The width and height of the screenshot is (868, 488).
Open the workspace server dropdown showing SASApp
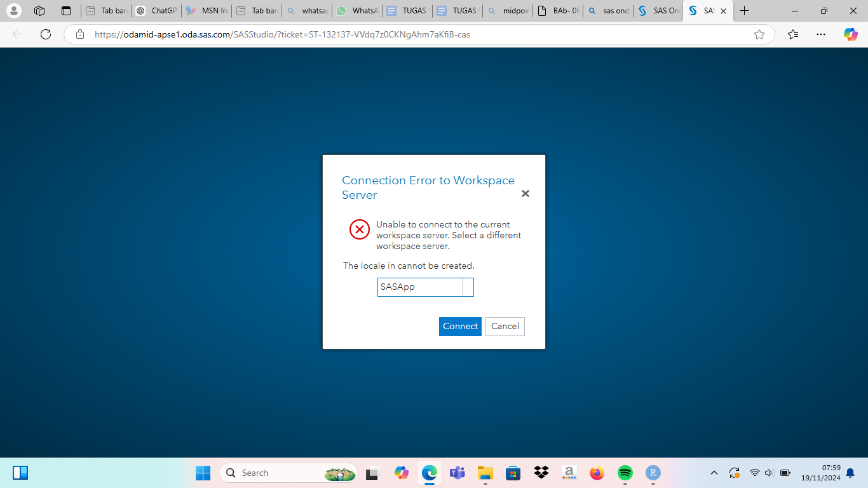468,287
